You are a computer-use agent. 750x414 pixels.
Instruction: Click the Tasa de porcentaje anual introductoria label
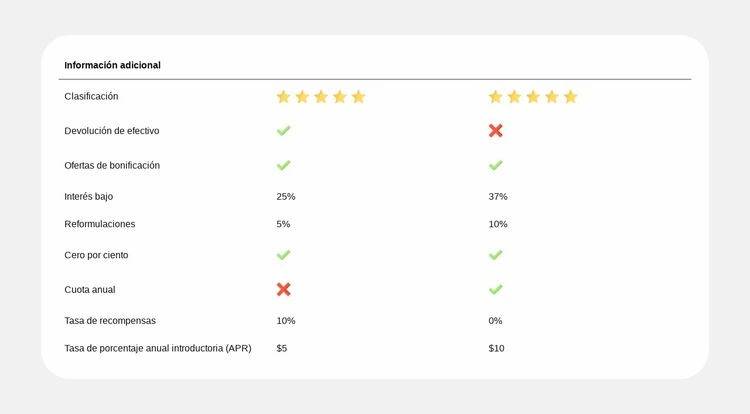(x=158, y=348)
